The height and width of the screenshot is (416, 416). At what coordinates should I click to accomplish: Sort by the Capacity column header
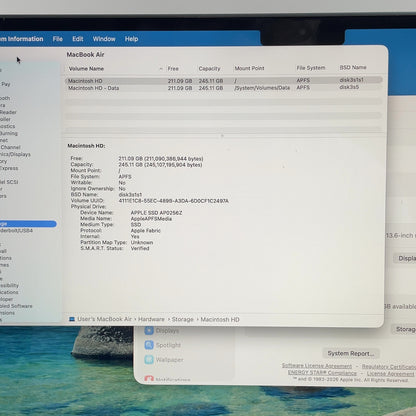(209, 68)
